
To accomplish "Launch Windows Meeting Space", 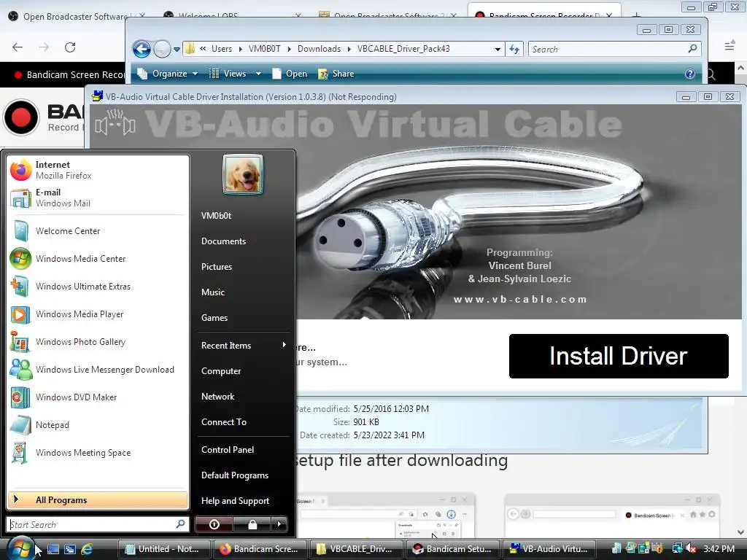I will [98, 452].
